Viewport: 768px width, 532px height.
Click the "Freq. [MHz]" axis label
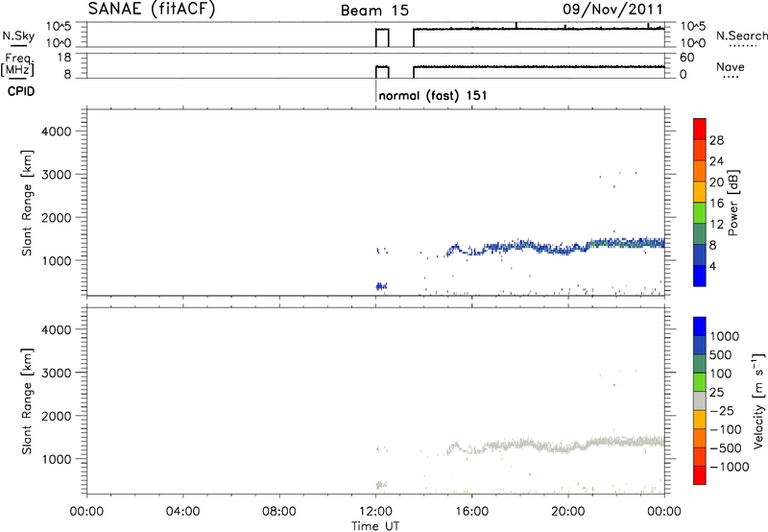(x=18, y=64)
